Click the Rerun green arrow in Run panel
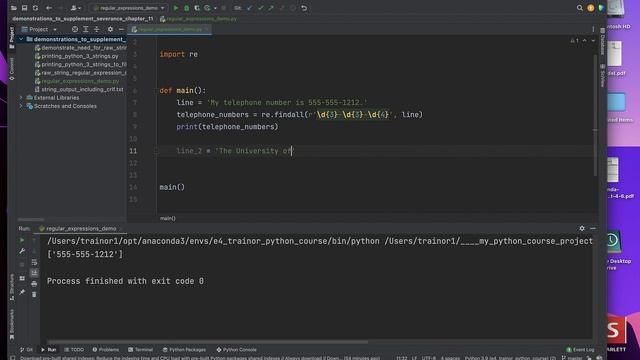The height and width of the screenshot is (360, 640). pos(22,240)
